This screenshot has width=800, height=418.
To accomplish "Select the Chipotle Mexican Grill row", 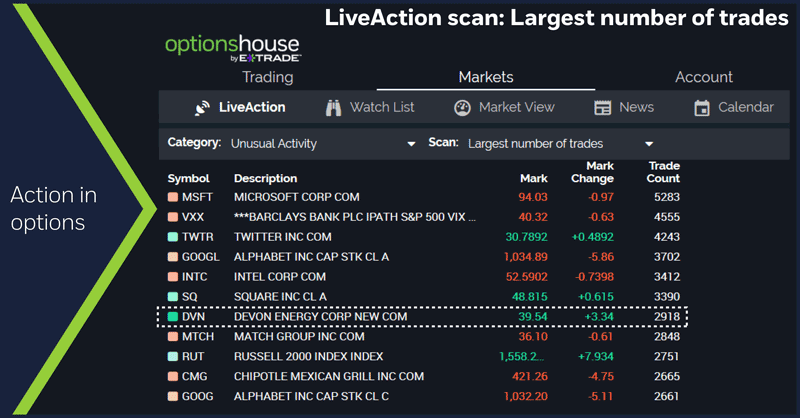I will click(x=329, y=376).
